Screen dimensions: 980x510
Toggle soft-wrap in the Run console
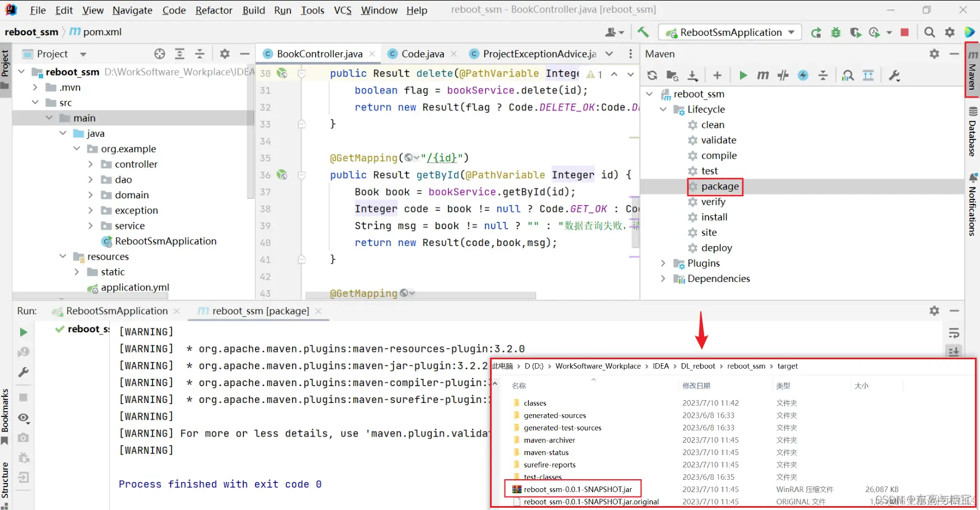pyautogui.click(x=954, y=333)
